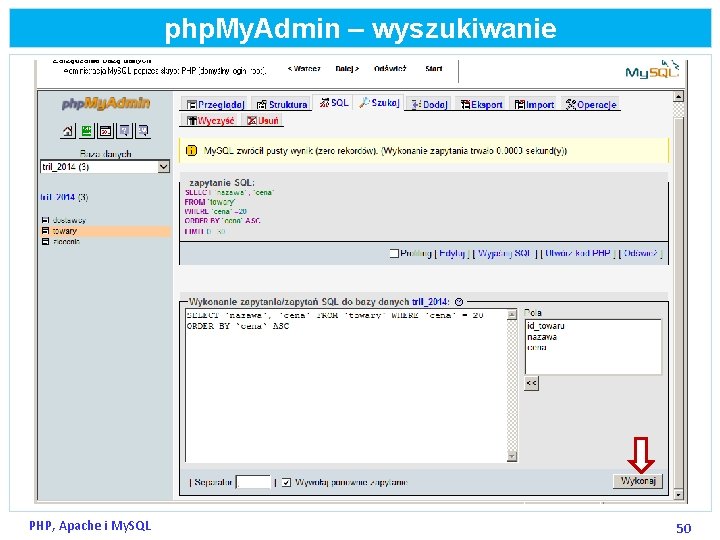Open the tril_2014 (3) database dropdown

coord(105,167)
